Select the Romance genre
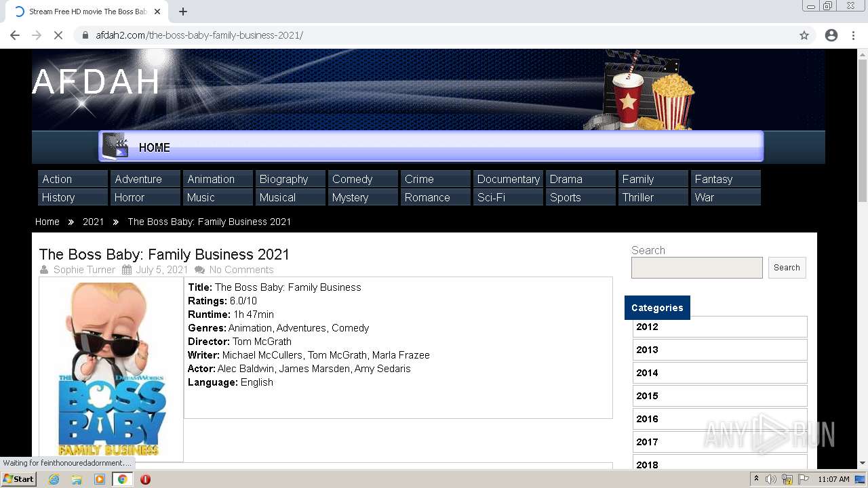This screenshot has height=488, width=868. coord(435,197)
